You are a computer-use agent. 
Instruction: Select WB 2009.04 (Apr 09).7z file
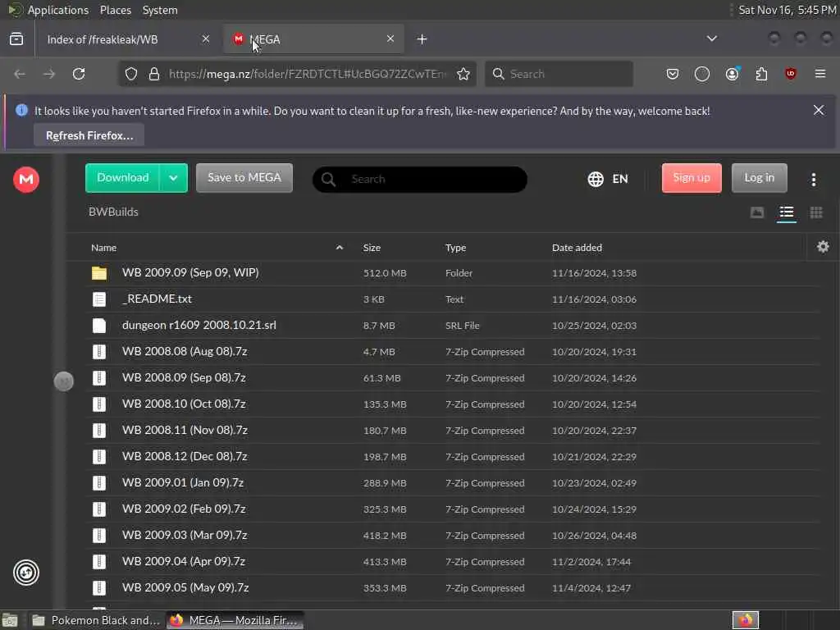(x=453, y=562)
